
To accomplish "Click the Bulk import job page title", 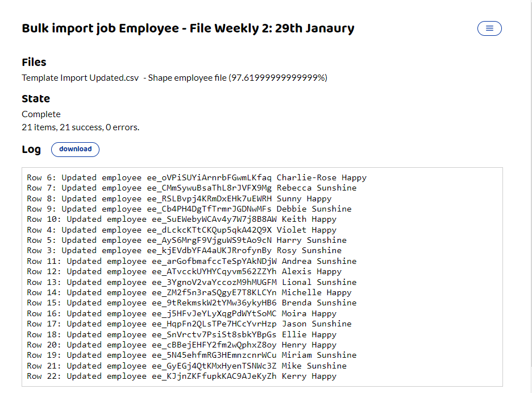I will [188, 28].
